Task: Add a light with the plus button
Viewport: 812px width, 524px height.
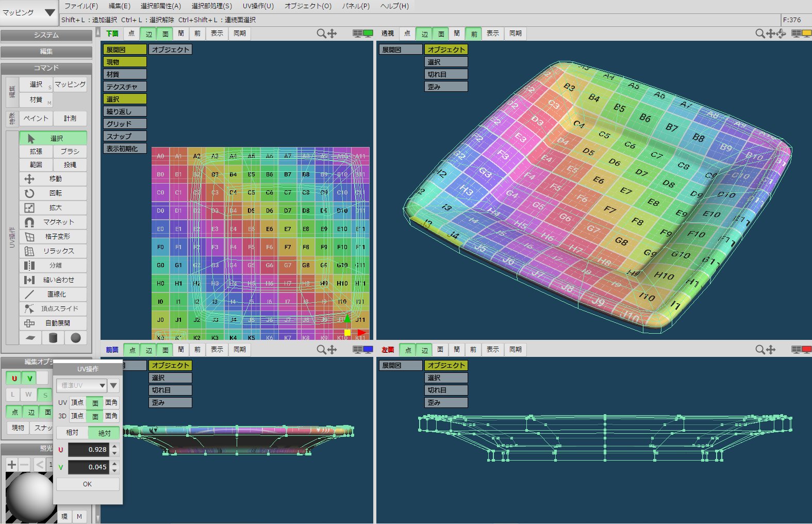Action: (11, 465)
